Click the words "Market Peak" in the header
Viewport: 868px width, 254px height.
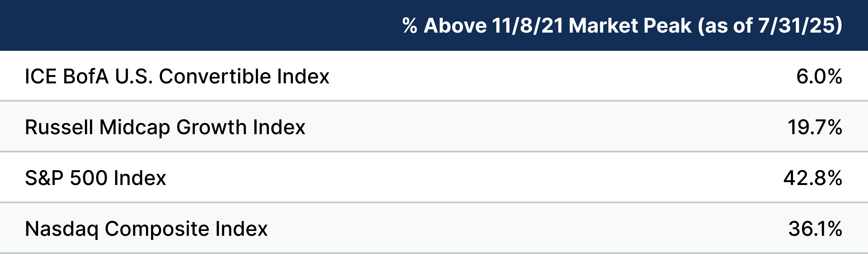tap(630, 26)
